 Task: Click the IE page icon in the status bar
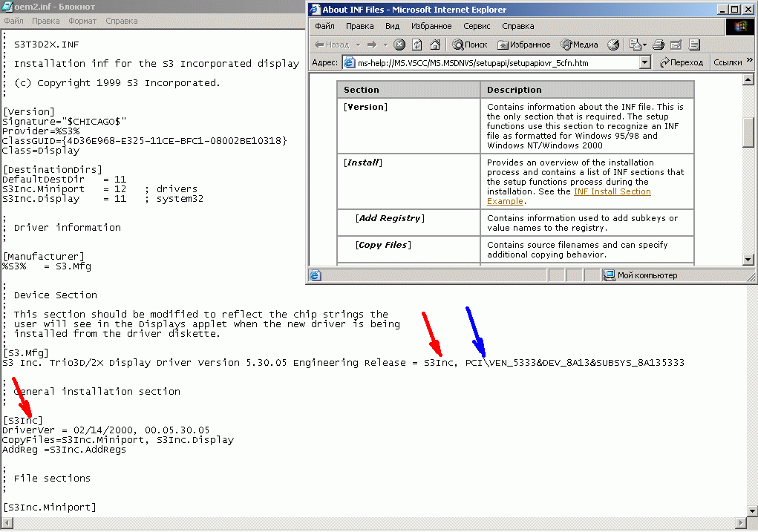[316, 275]
